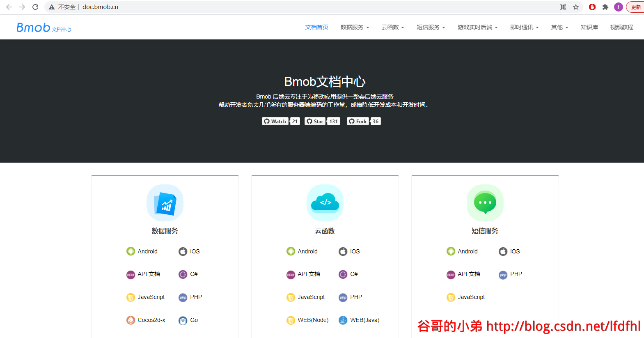The width and height of the screenshot is (644, 338).
Task: Click the GitHub Watch button
Action: 275,121
